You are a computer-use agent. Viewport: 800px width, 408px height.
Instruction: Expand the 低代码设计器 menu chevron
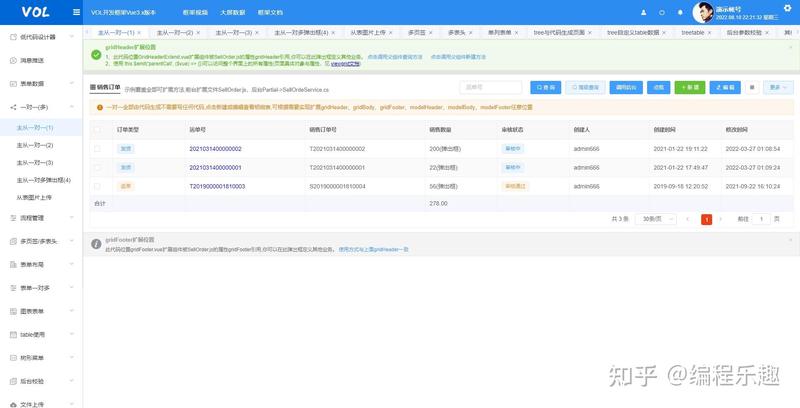[71, 37]
